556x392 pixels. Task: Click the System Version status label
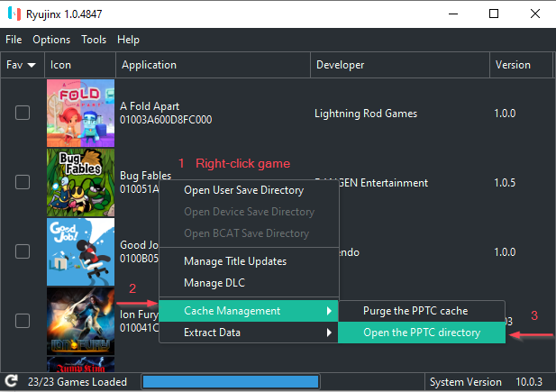[466, 382]
